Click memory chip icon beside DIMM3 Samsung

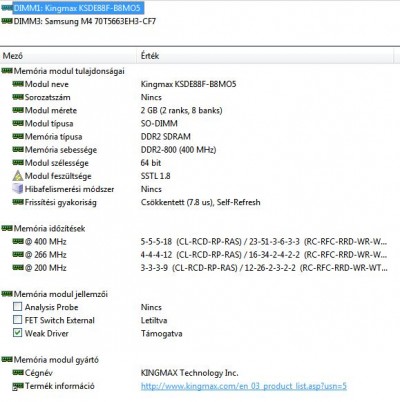[7, 21]
